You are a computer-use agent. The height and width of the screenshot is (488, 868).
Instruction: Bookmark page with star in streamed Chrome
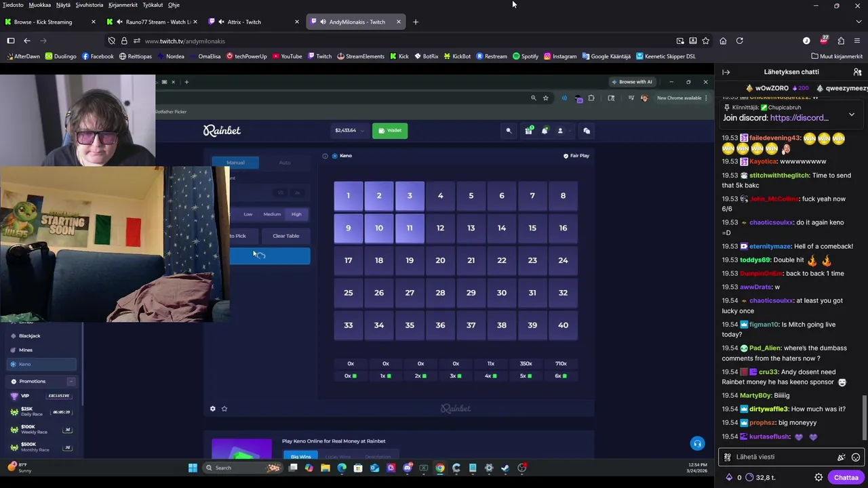tap(545, 98)
